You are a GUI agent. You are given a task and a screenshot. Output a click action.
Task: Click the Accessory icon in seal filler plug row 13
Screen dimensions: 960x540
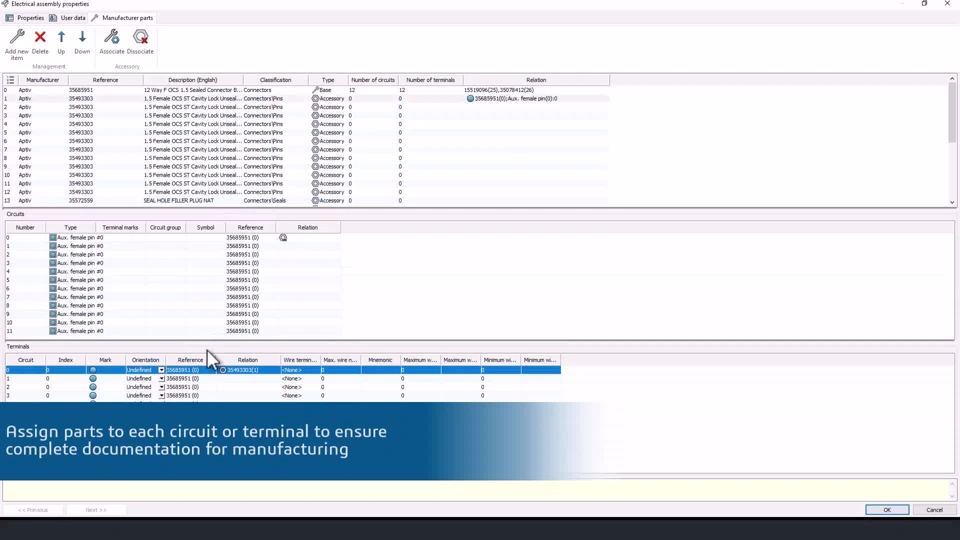(315, 201)
